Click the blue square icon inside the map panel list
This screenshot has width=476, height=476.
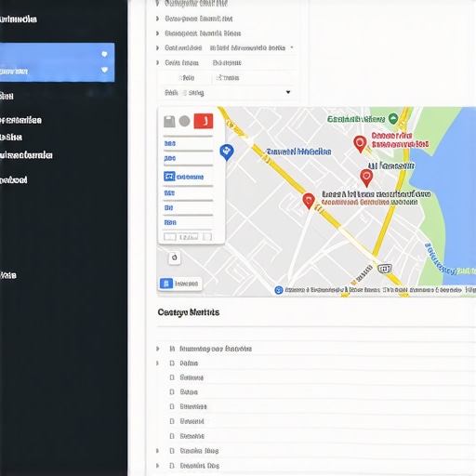pos(169,177)
